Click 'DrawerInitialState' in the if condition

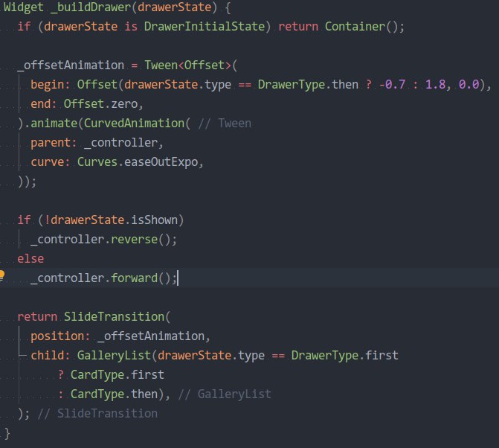(x=205, y=27)
